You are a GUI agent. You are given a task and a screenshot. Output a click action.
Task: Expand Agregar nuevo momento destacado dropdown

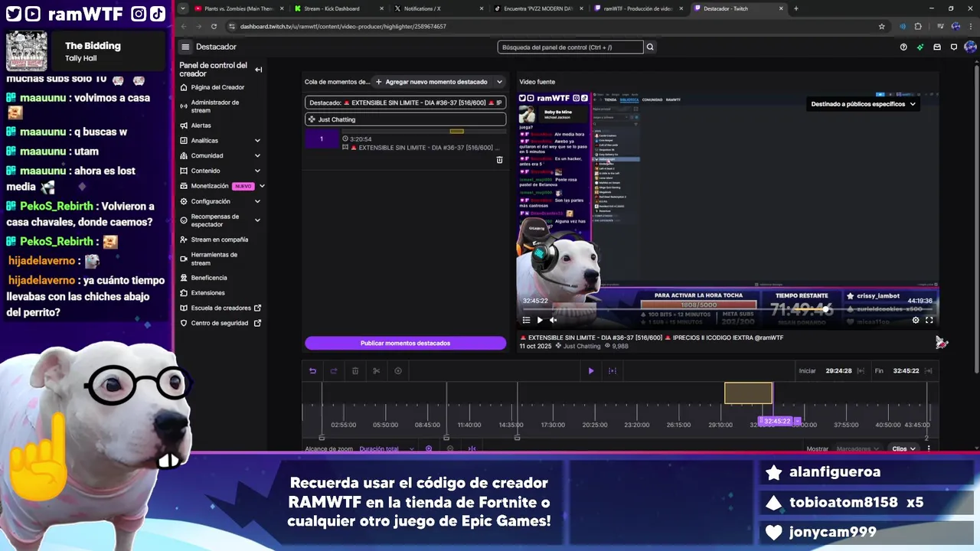coord(500,82)
